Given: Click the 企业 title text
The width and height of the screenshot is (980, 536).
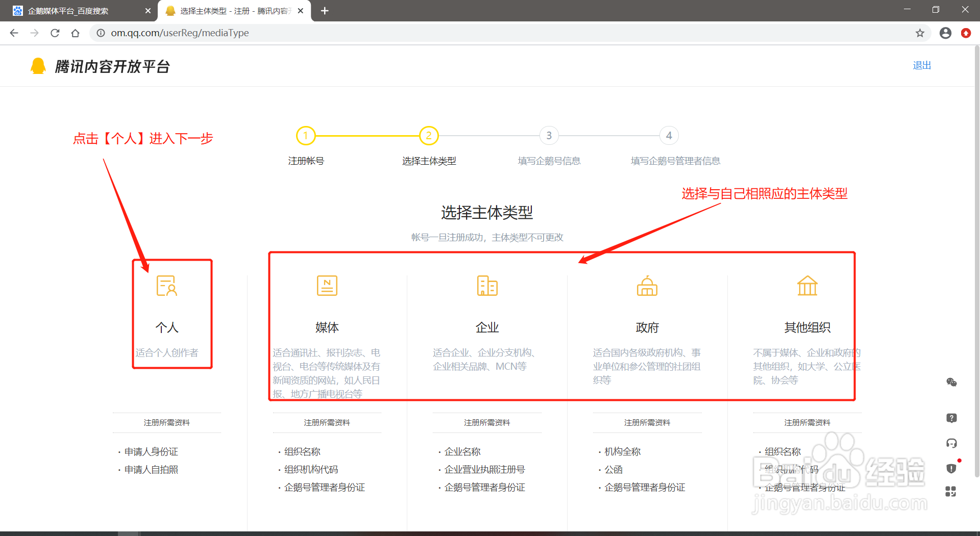Looking at the screenshot, I should coord(487,327).
